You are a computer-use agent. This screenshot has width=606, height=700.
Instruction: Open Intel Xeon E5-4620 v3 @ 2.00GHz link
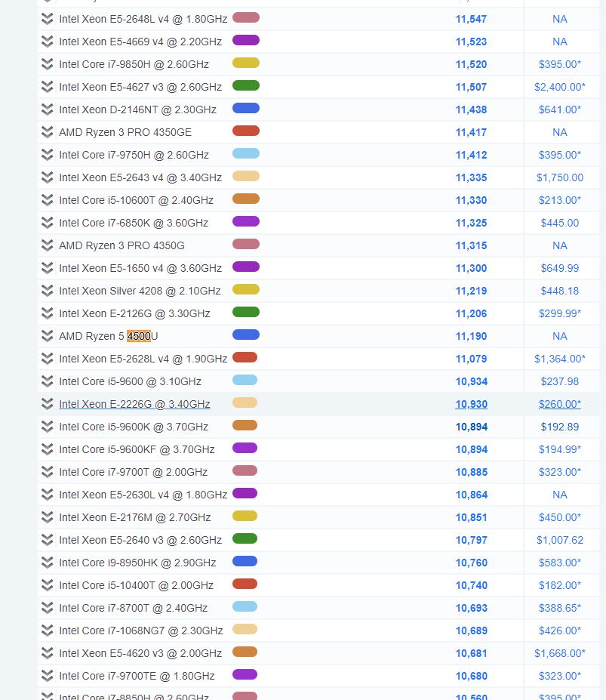140,653
